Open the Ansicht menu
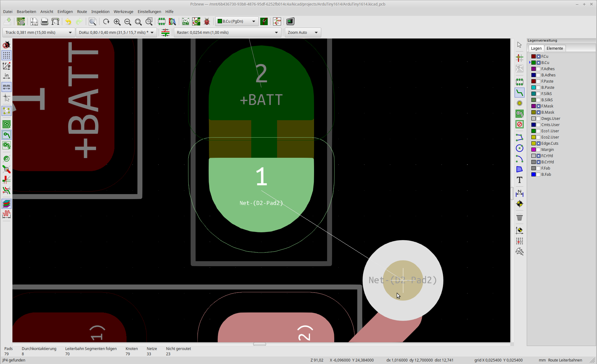Image resolution: width=597 pixels, height=364 pixels. pos(47,12)
